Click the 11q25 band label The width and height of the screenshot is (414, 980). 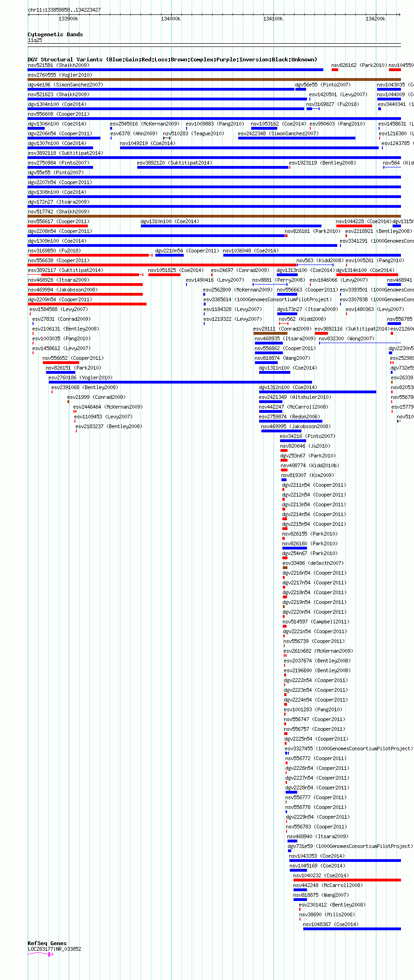click(x=35, y=40)
